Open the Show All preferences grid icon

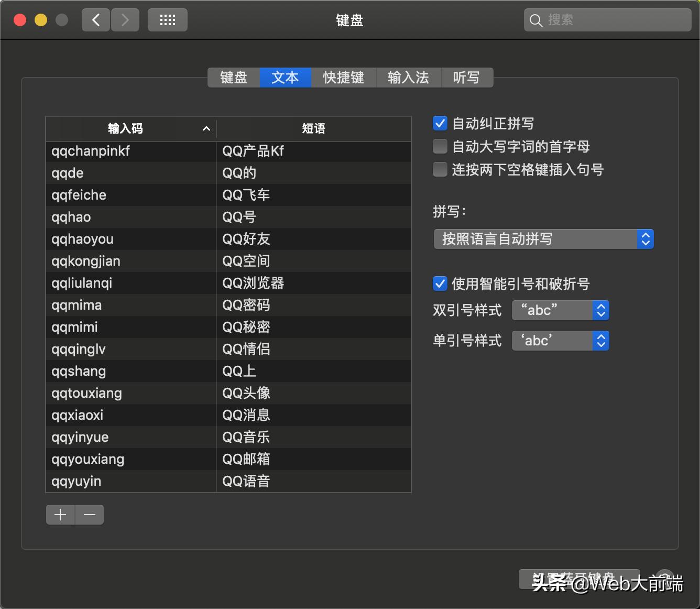tap(167, 19)
